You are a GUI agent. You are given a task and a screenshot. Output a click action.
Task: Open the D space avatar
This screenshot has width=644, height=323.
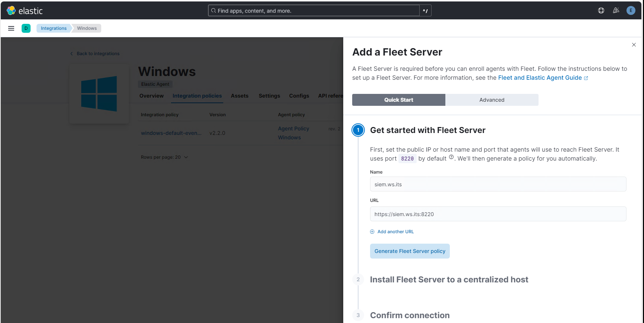click(26, 28)
